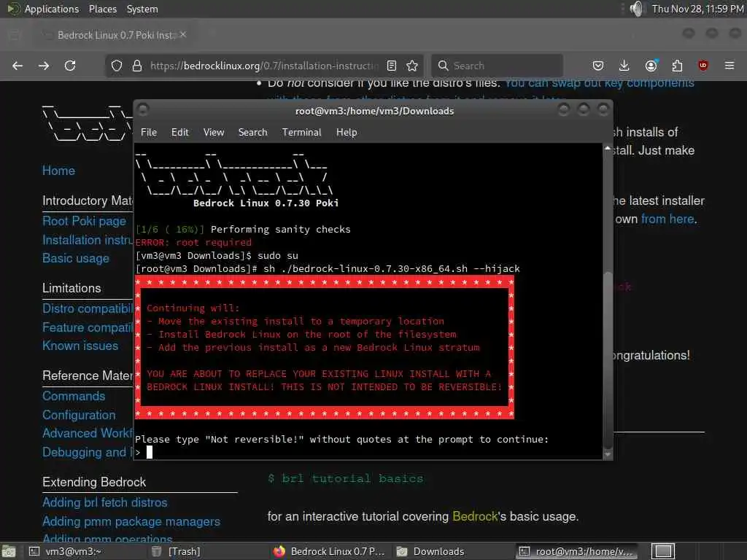This screenshot has width=747, height=560.
Task: Click the terminal input prompt line
Action: (x=368, y=452)
